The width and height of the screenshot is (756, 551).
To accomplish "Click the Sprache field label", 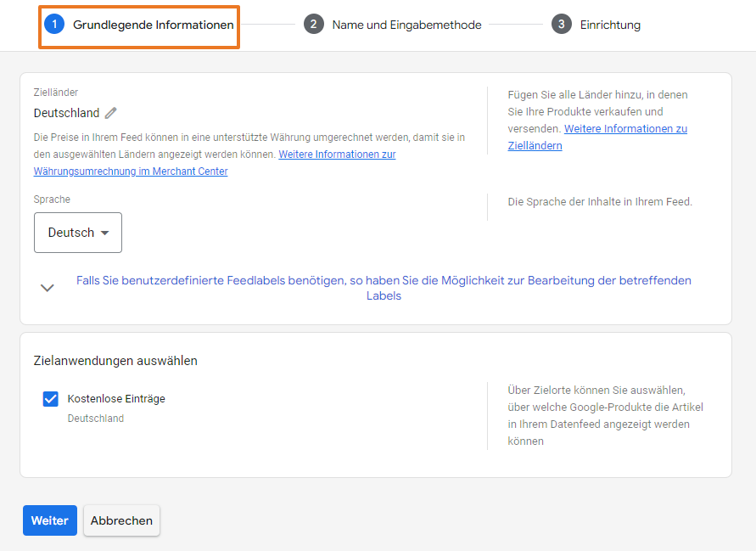I will (x=52, y=200).
